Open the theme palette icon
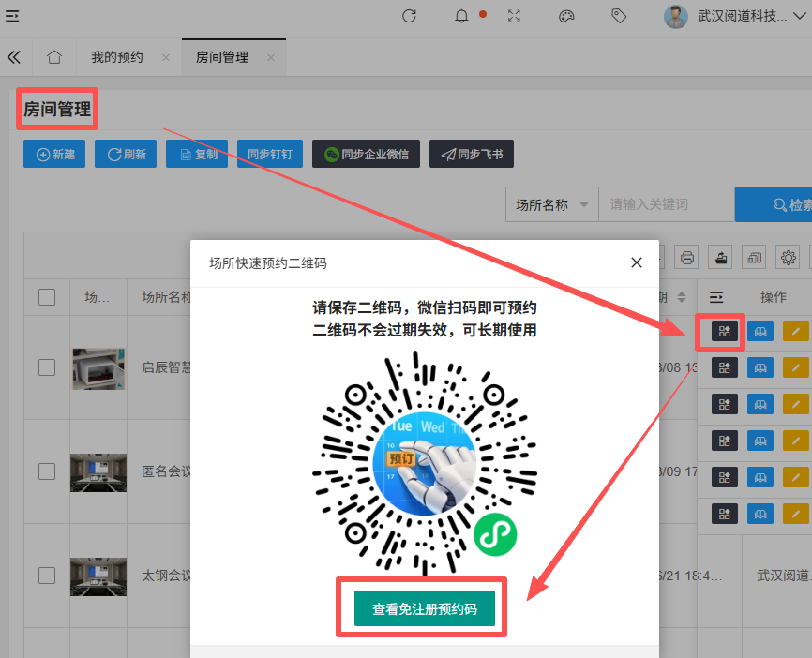This screenshot has width=812, height=658. (565, 16)
